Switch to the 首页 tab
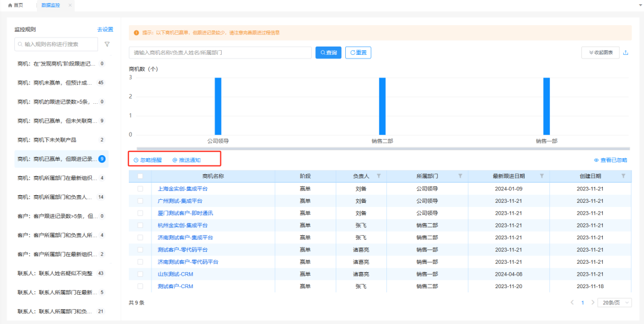Image resolution: width=644 pixels, height=324 pixels. [16, 5]
